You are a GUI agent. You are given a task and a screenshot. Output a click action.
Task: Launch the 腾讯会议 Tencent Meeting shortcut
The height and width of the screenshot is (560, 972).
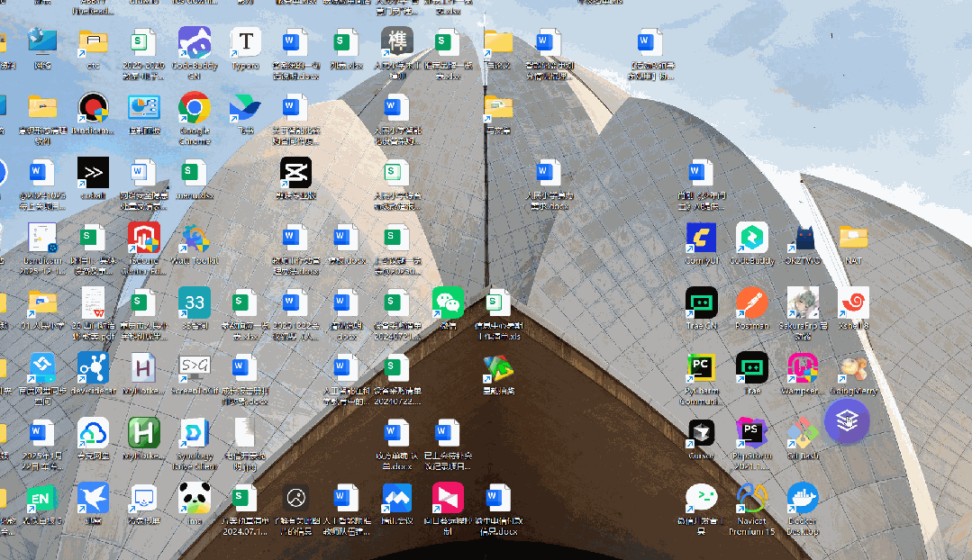pyautogui.click(x=396, y=499)
